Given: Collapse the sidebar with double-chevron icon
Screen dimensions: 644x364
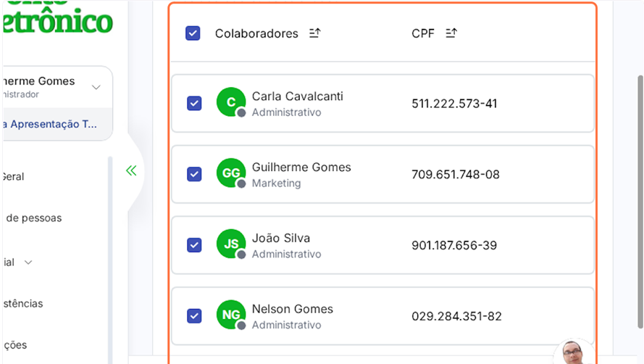Looking at the screenshot, I should coord(131,170).
